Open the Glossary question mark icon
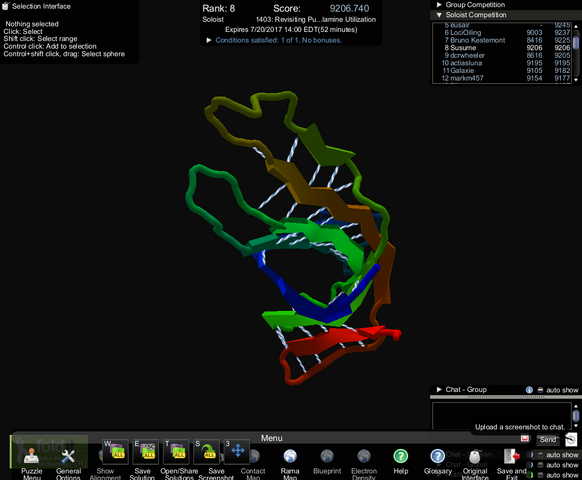582x480 pixels. [x=438, y=457]
